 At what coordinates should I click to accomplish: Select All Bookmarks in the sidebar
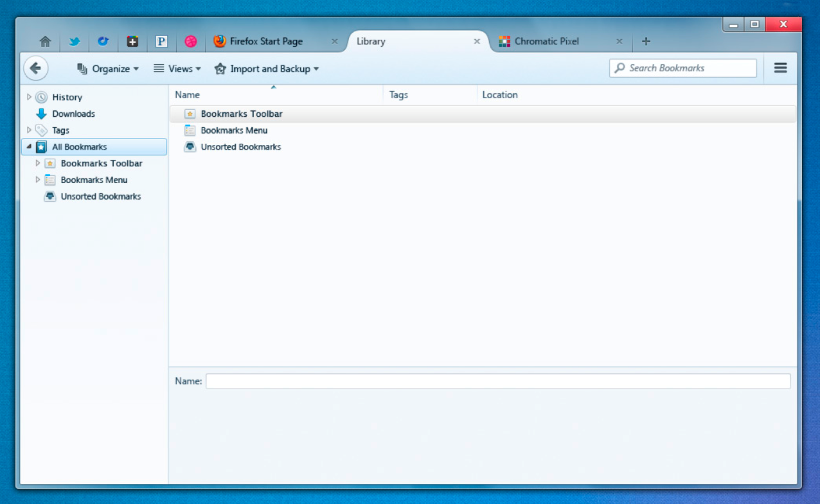(94, 147)
